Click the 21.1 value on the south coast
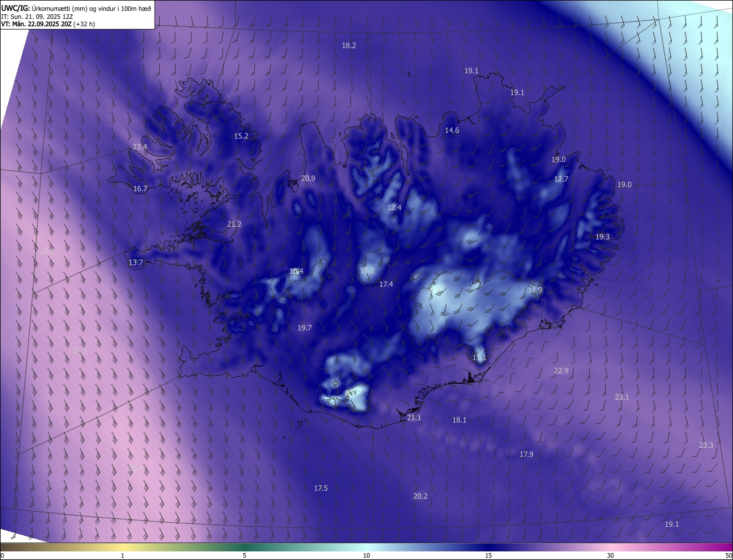733x560 pixels. coord(414,418)
